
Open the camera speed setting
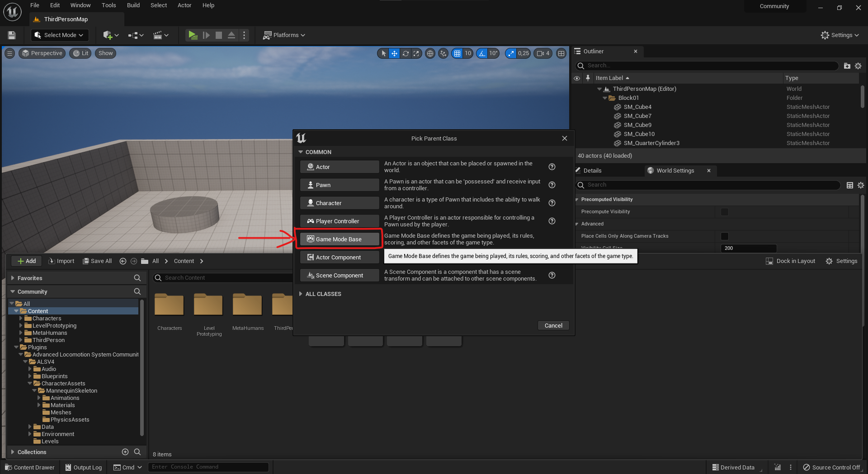pyautogui.click(x=543, y=53)
